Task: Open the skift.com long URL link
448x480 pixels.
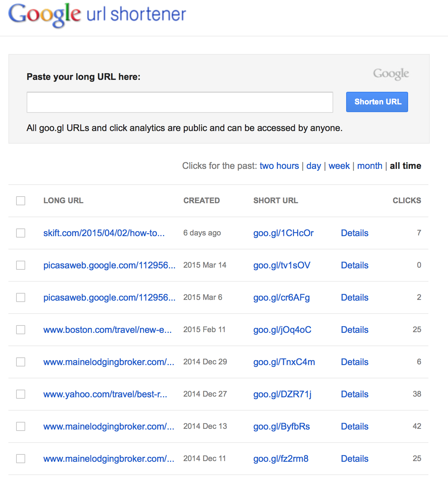Action: tap(104, 233)
